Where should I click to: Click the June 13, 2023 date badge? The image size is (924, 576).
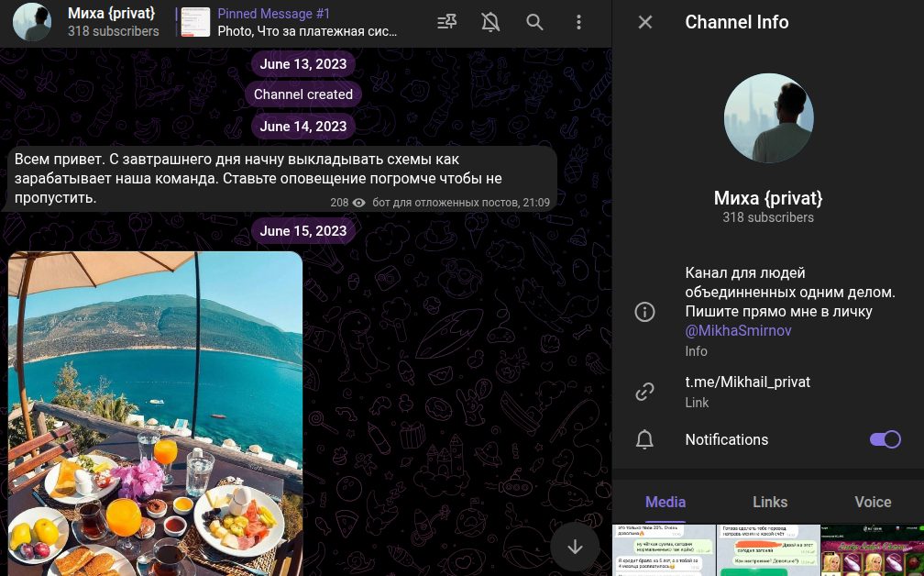coord(302,63)
